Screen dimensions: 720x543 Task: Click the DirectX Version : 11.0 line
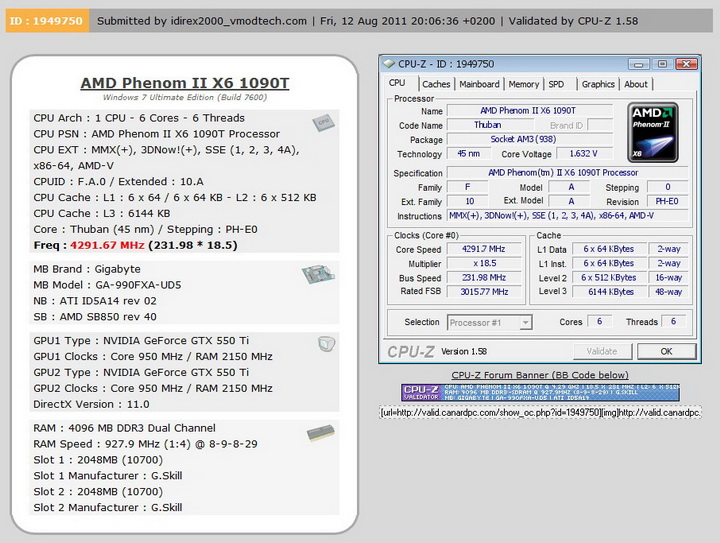click(91, 404)
